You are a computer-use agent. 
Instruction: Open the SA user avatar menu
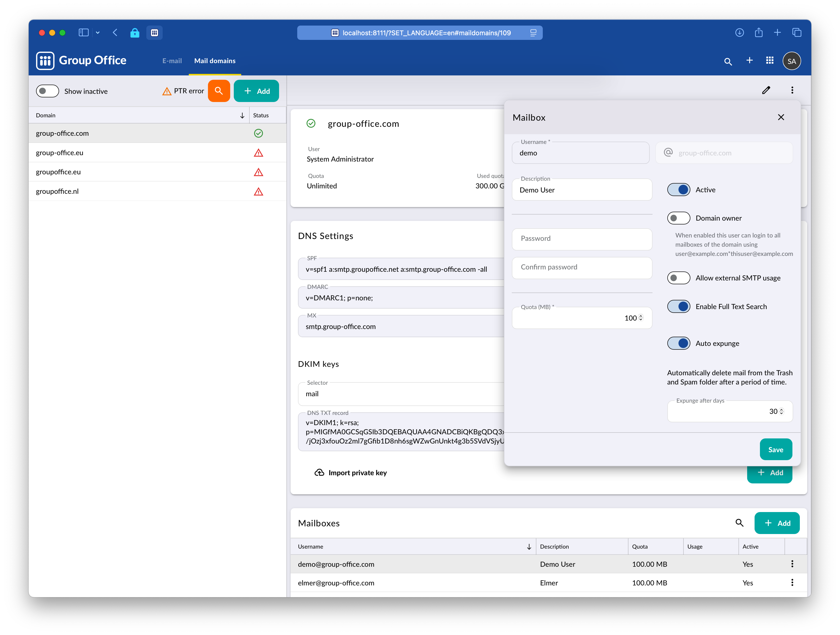[791, 61]
